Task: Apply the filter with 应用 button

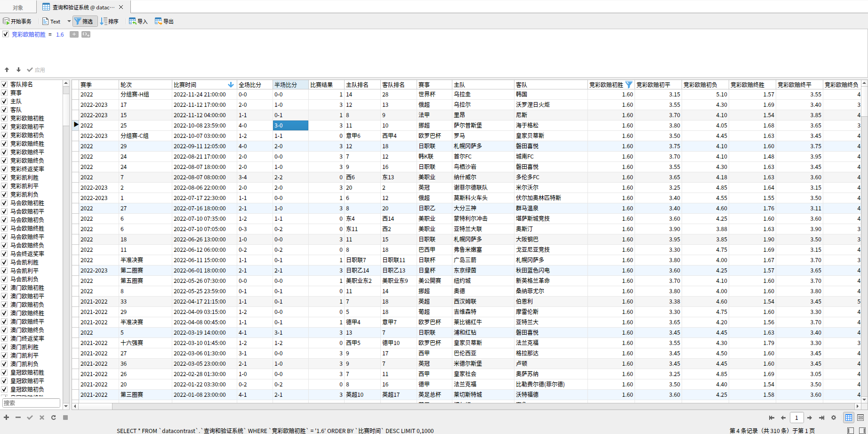Action: 36,70
